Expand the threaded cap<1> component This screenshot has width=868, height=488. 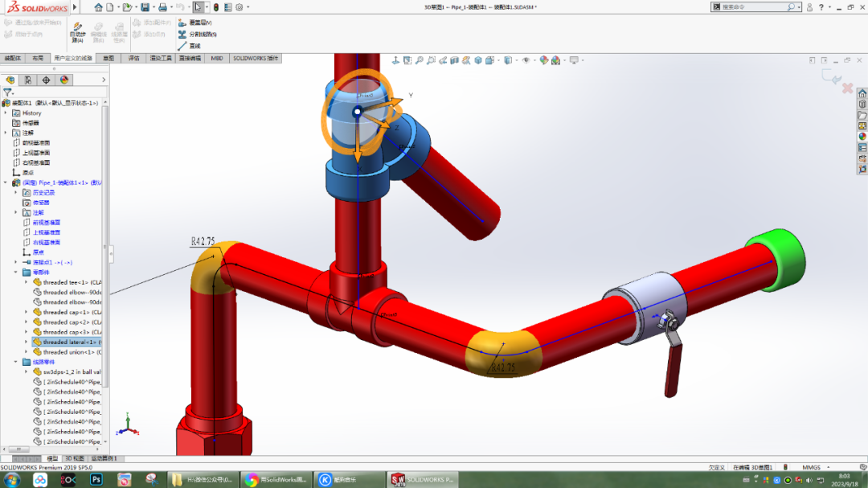tap(26, 313)
